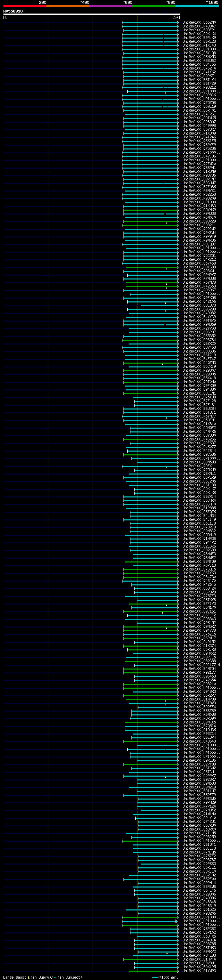Select the UniRef100_P34730 label
This screenshot has height=980, width=222.
pos(199,577)
